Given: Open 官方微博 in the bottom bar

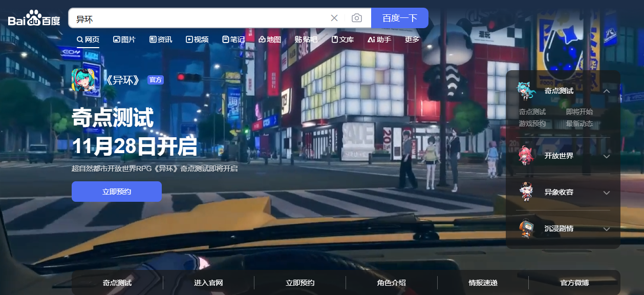Looking at the screenshot, I should pos(574,283).
